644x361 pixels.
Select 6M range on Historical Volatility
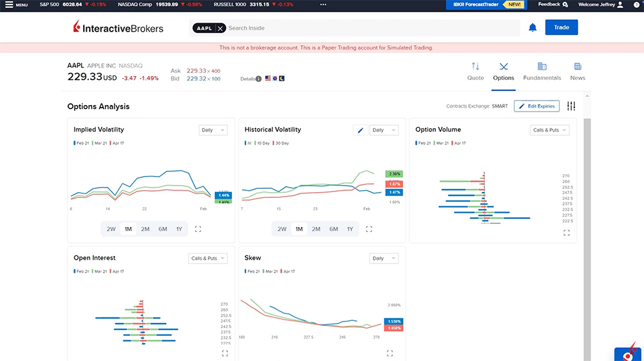(334, 229)
